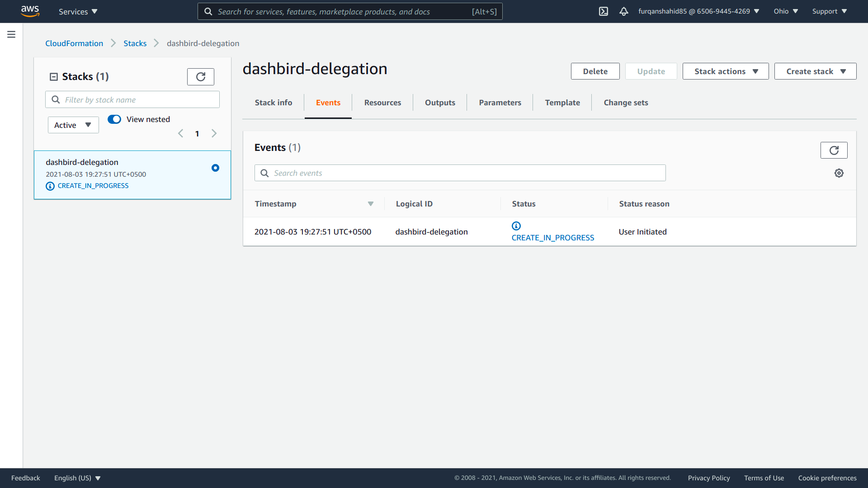Open events table settings gear
The height and width of the screenshot is (488, 868).
point(839,173)
